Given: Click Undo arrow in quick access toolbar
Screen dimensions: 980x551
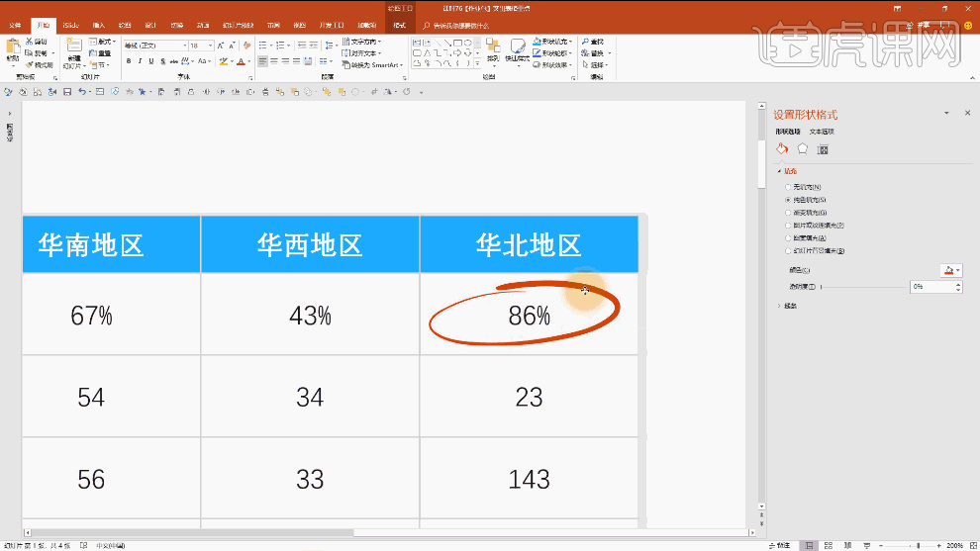Looking at the screenshot, I should click(x=82, y=92).
